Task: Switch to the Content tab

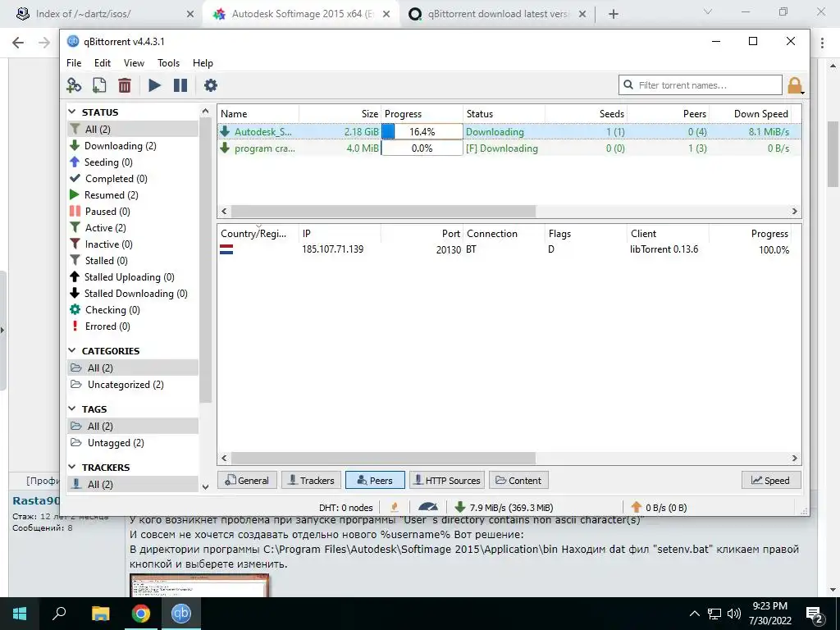Action: point(518,481)
